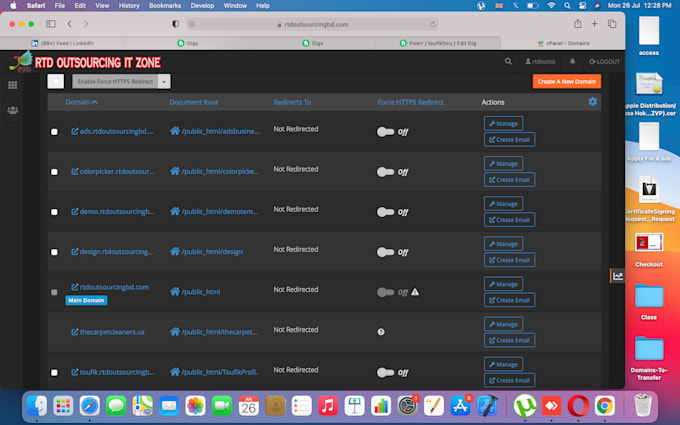Click the privacy shield icon in Safari toolbar

tap(175, 24)
